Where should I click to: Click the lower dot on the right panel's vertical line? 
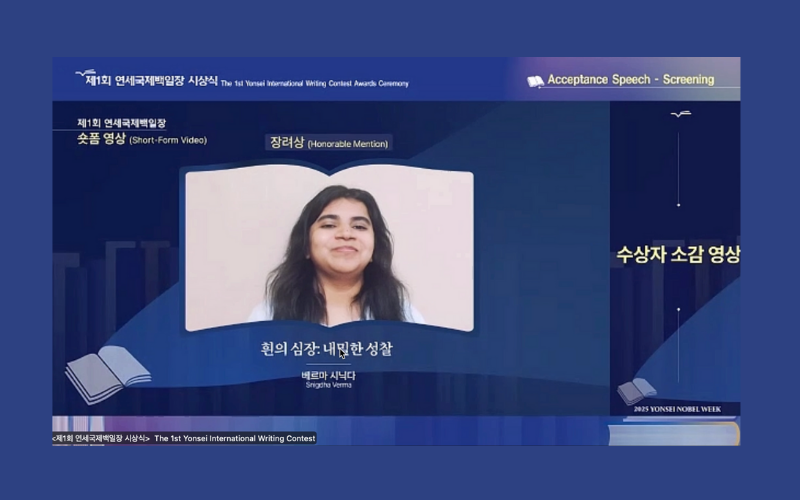click(x=678, y=309)
